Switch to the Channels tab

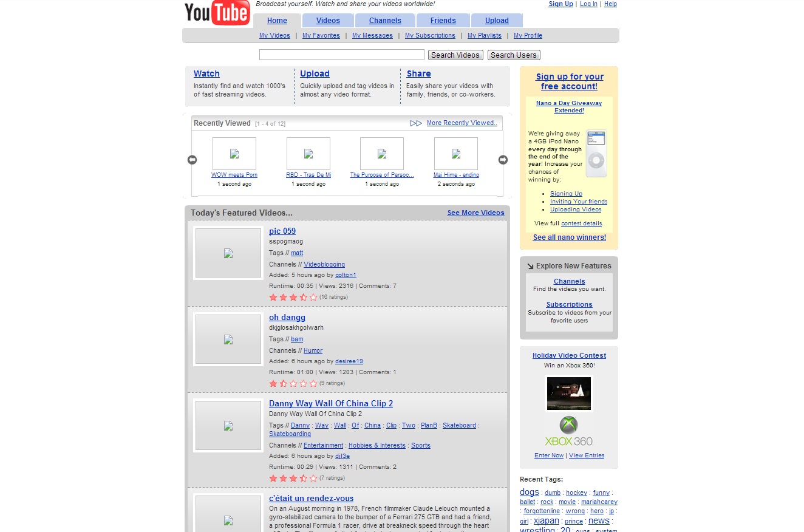[385, 21]
